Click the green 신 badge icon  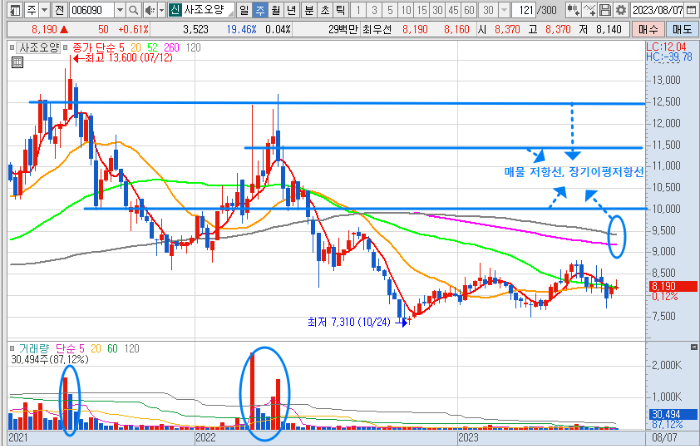175,10
